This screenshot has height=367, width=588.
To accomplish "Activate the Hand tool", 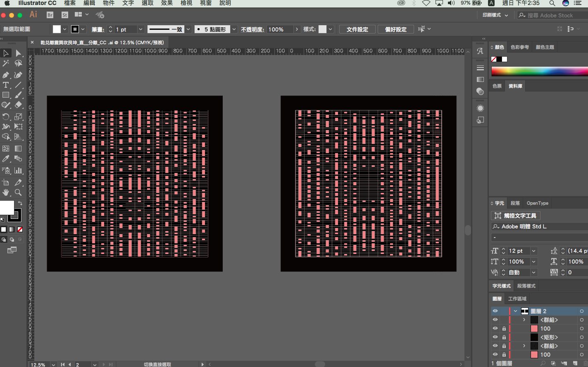I will 6,192.
